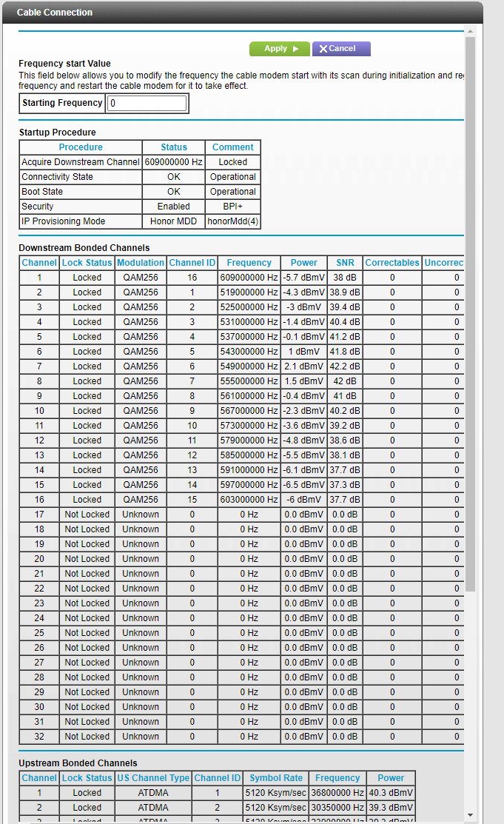The image size is (504, 824).
Task: Click the Symbol Rate column header
Action: [276, 778]
